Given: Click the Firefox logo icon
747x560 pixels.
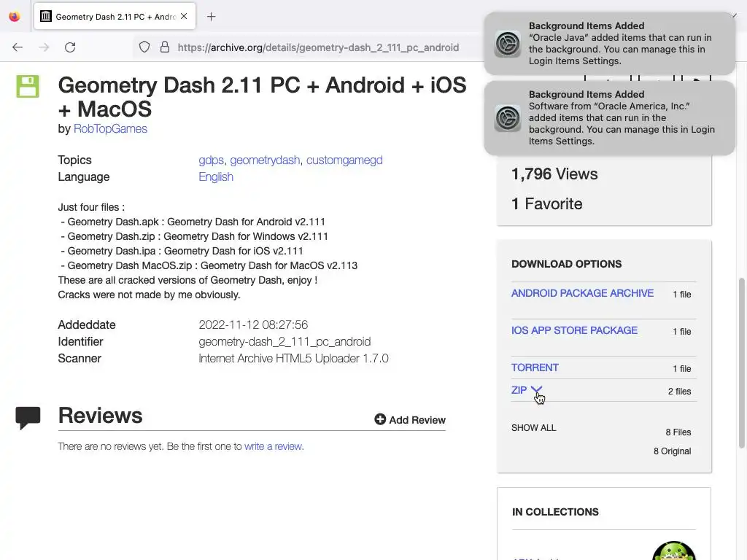Looking at the screenshot, I should (x=15, y=17).
